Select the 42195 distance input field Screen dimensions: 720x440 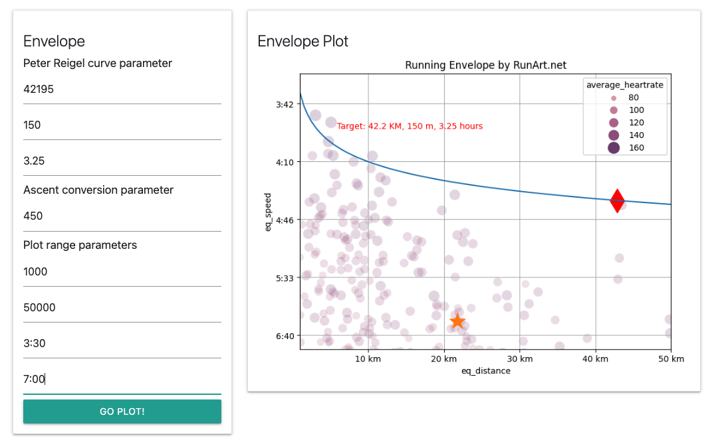pos(122,89)
